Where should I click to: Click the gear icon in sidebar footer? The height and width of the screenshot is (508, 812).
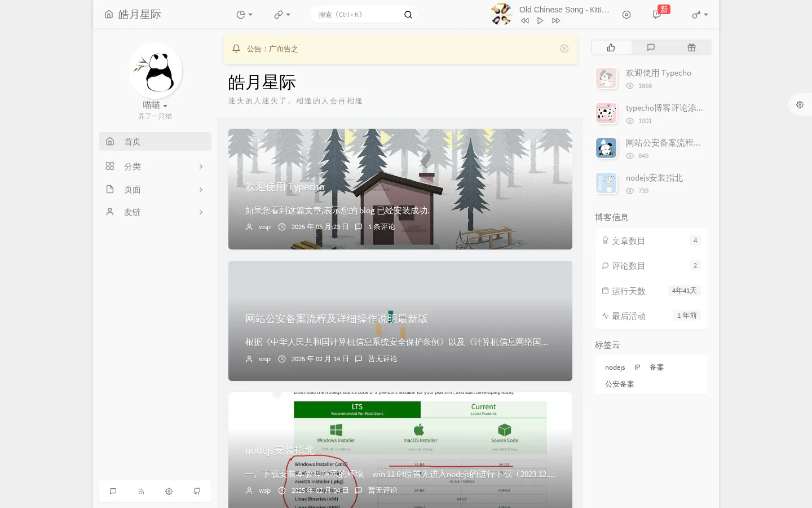[169, 492]
